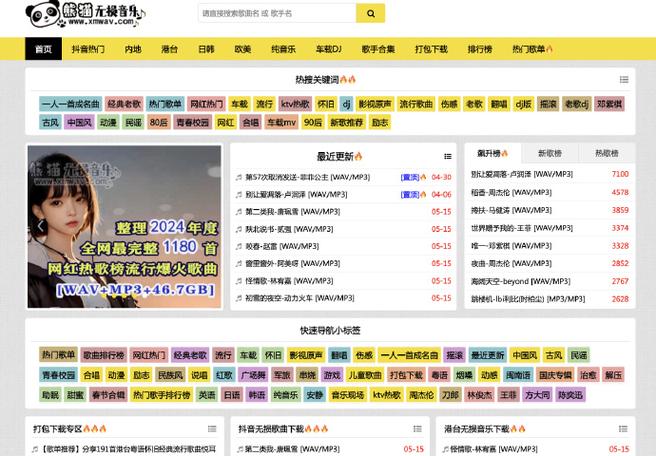This screenshot has height=456, width=656.
Task: Open list menu icon beside 最近更新
Action: click(x=449, y=157)
